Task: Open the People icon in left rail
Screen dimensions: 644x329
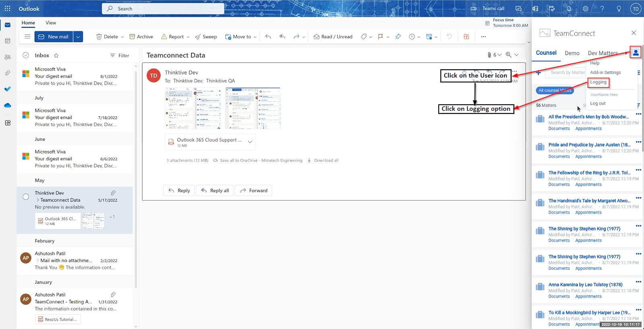Action: (x=8, y=57)
